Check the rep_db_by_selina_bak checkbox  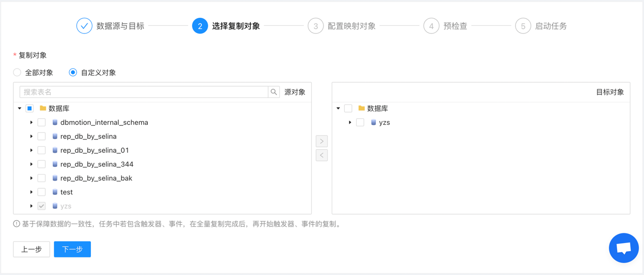pos(42,178)
